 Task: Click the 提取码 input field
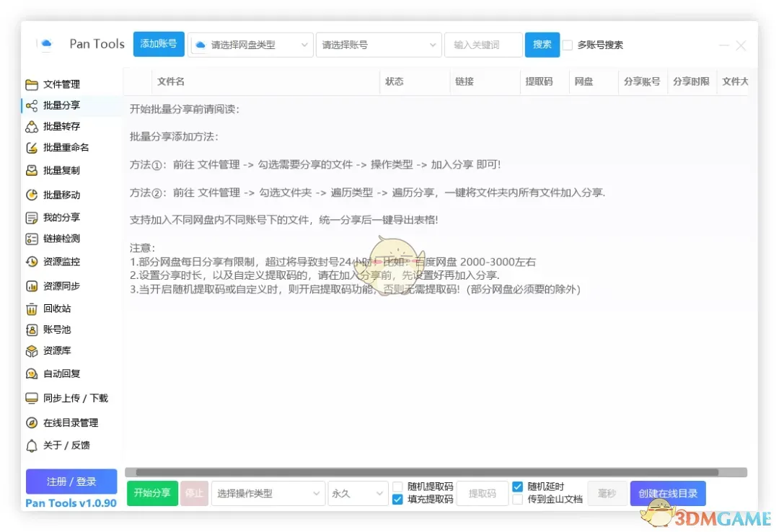(x=482, y=493)
